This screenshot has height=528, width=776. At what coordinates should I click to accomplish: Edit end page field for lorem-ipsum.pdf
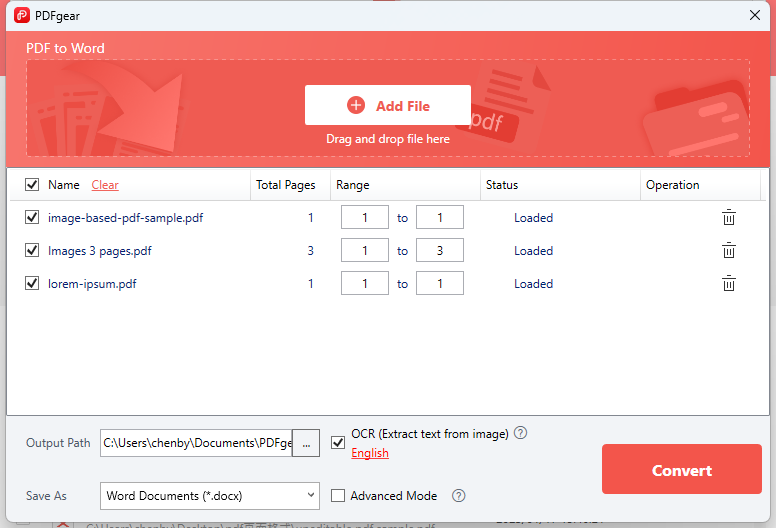[440, 284]
